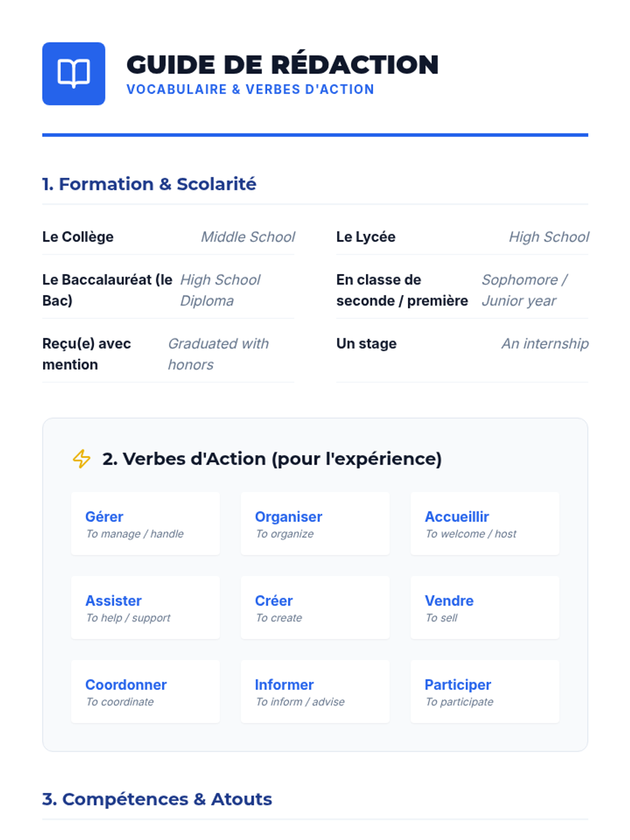Choose the Participer verb card
The height and width of the screenshot is (840, 630).
485,692
